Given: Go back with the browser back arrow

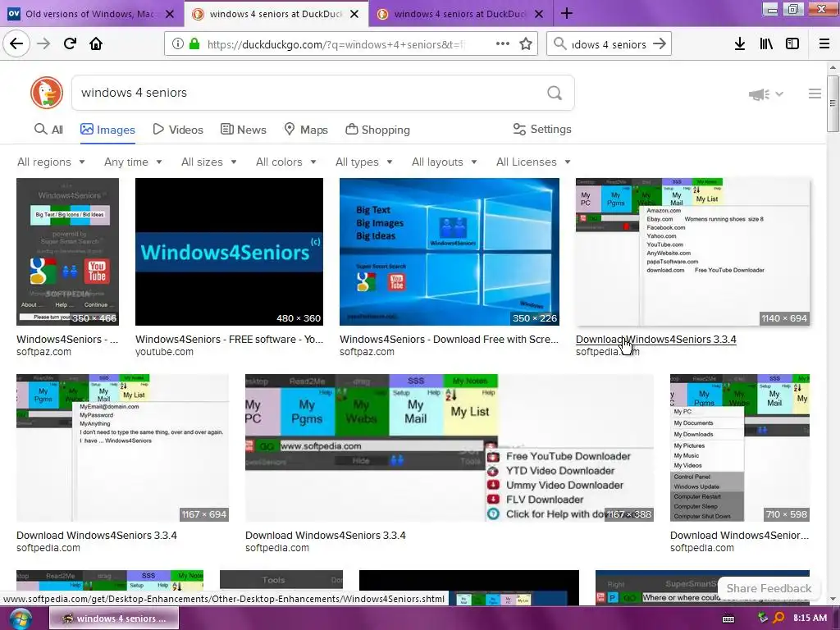Looking at the screenshot, I should tap(16, 43).
